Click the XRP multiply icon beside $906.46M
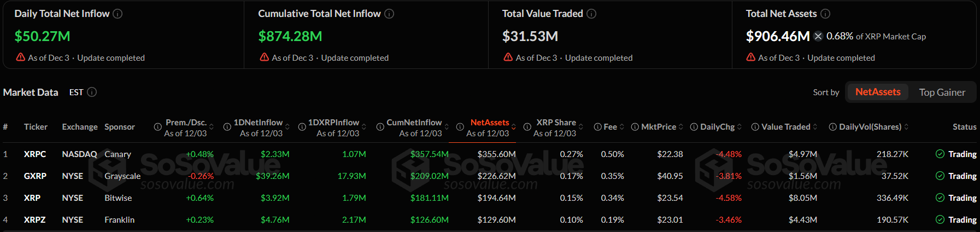Viewport: 980px width, 232px height. [818, 36]
